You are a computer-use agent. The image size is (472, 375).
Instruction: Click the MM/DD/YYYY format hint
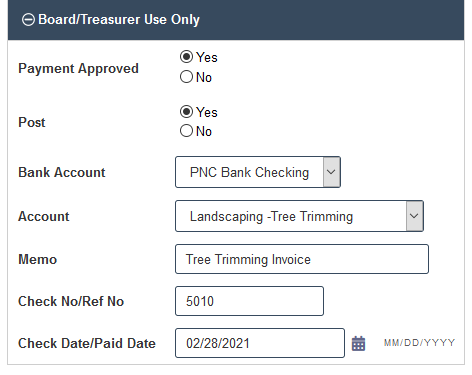pyautogui.click(x=419, y=343)
